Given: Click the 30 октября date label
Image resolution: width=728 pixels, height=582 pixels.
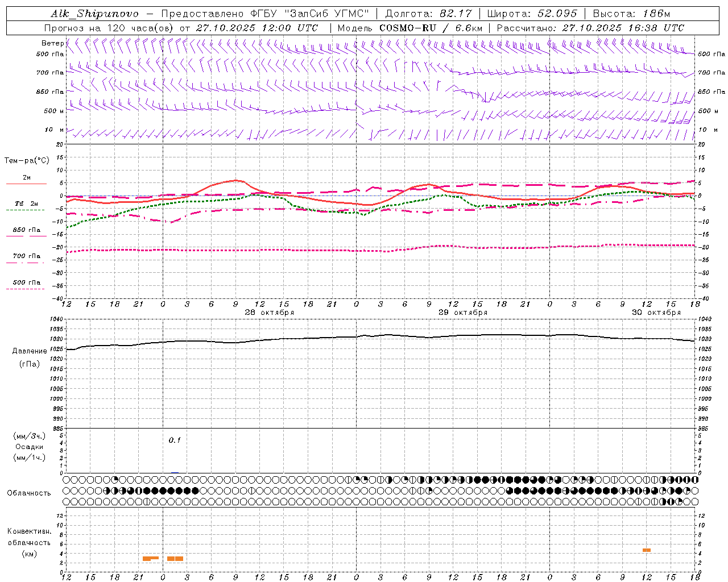Looking at the screenshot, I should (x=656, y=313).
